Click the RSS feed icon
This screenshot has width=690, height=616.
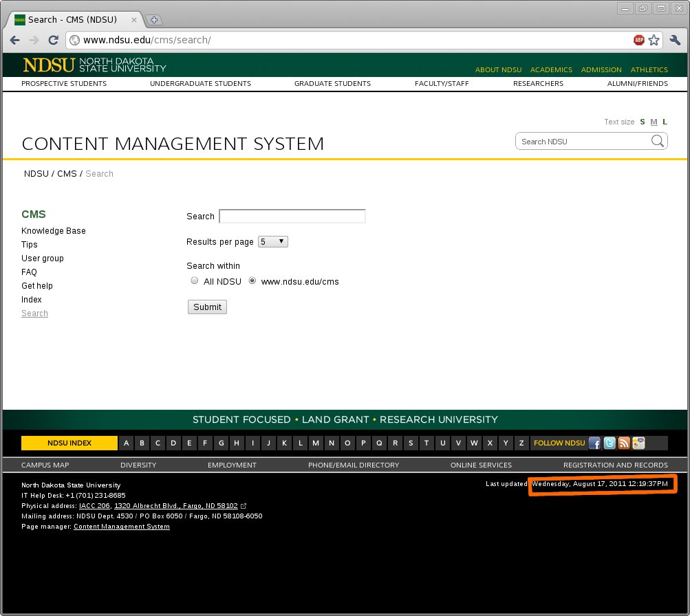click(624, 443)
